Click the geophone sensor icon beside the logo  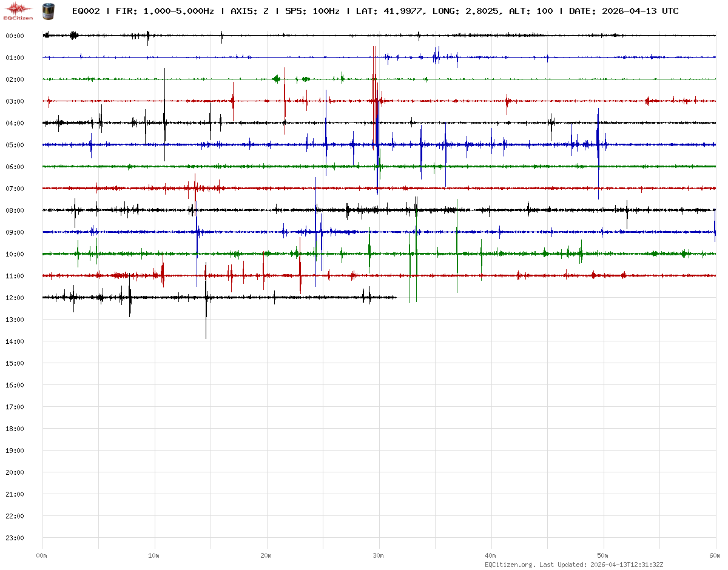click(47, 10)
